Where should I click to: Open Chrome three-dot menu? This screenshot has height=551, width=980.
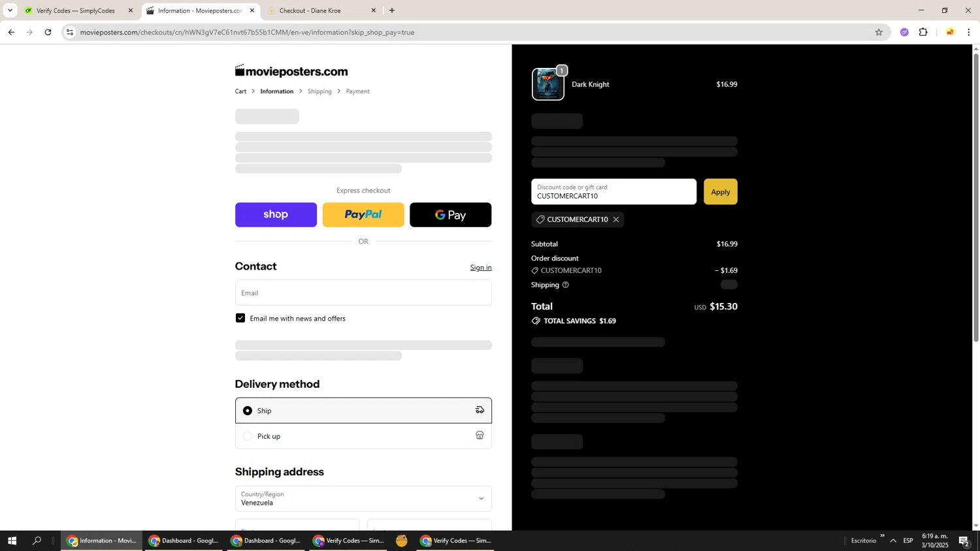click(x=969, y=32)
